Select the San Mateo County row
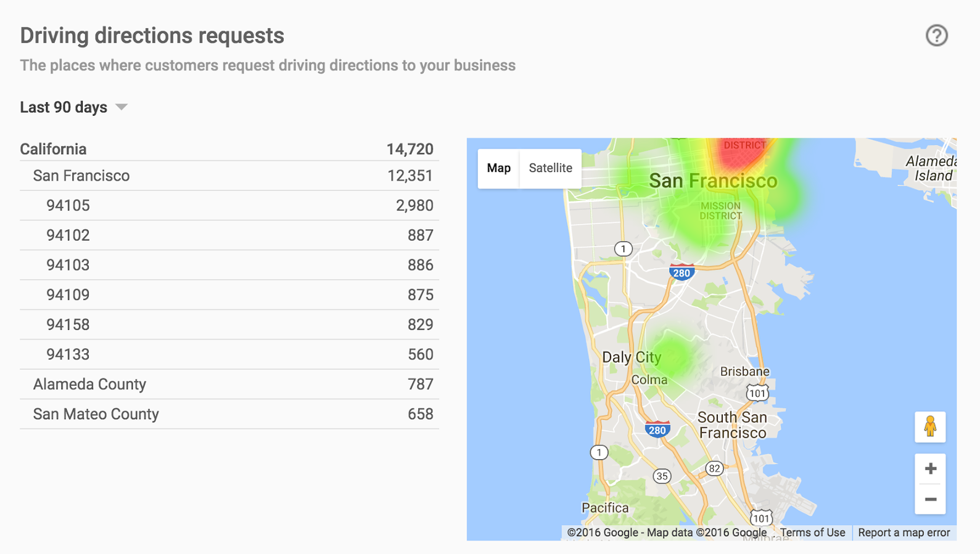Image resolution: width=980 pixels, height=554 pixels. [x=229, y=414]
